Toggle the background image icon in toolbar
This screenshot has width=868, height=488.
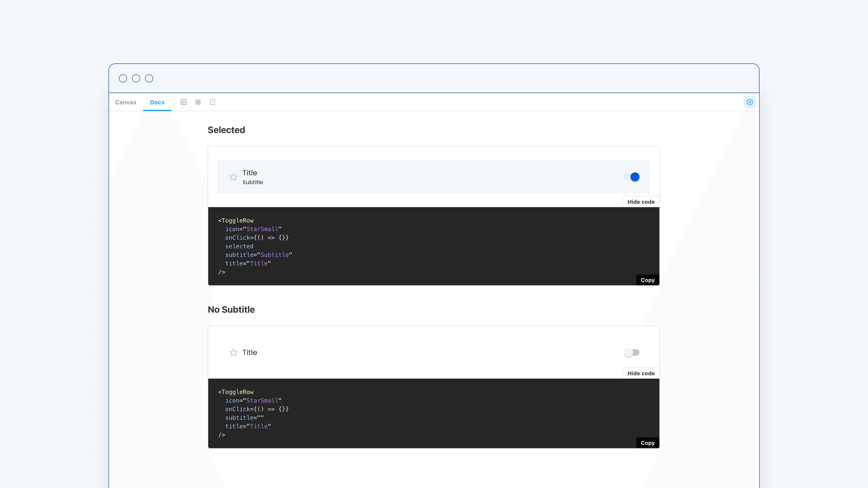[183, 102]
